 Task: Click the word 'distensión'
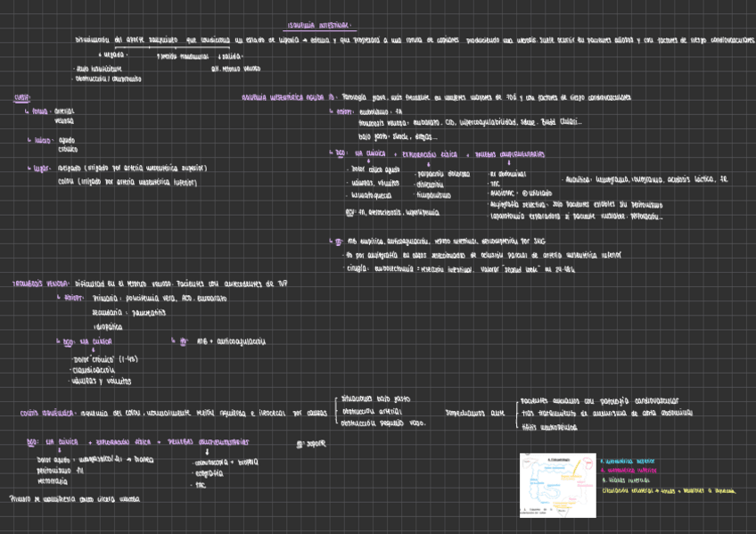(430, 185)
